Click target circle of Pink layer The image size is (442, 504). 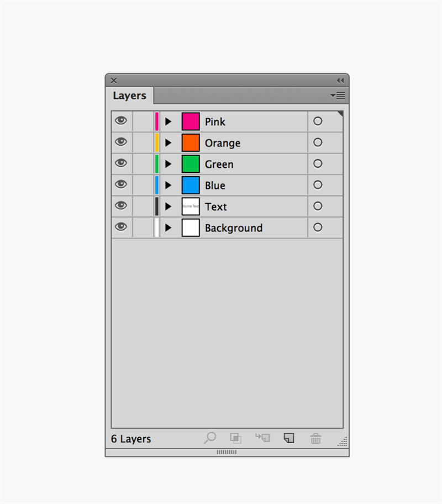coord(318,121)
